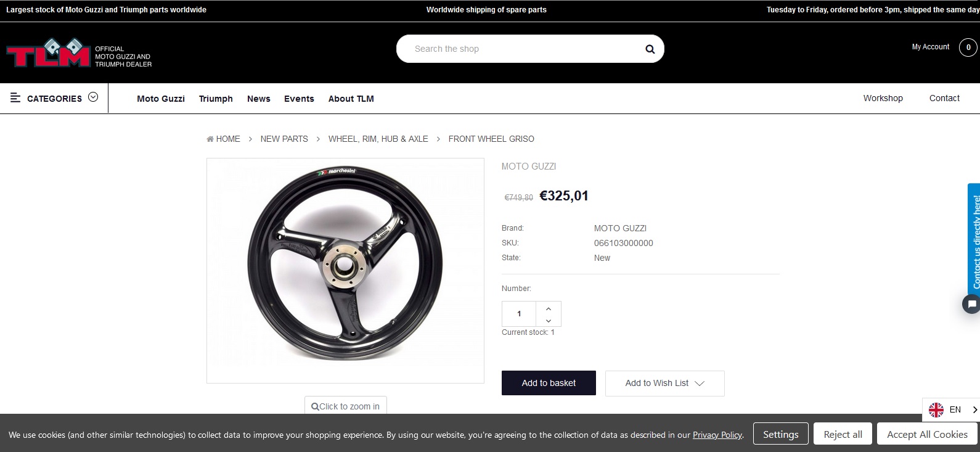This screenshot has width=980, height=452.
Task: Open the Moto Guzzi menu
Action: [161, 99]
